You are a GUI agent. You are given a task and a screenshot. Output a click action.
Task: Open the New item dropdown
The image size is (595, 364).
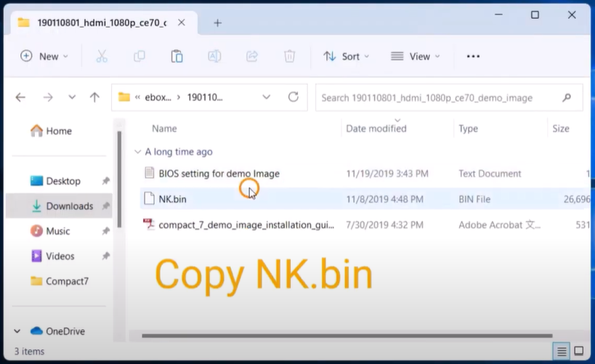(44, 56)
